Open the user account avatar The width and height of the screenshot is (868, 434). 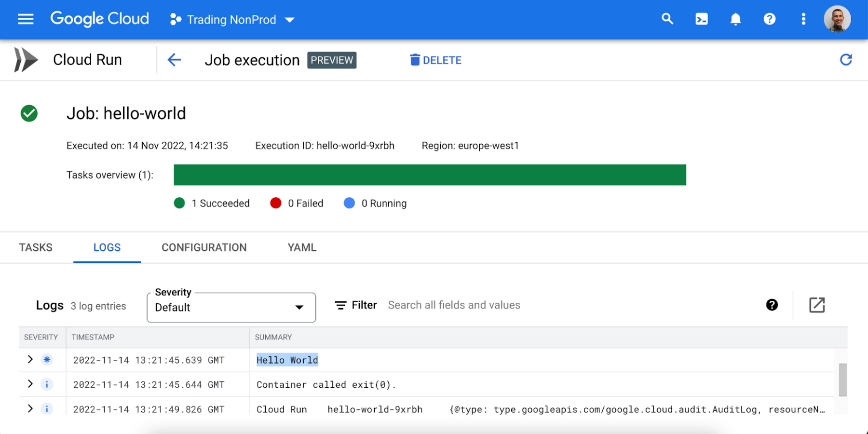[837, 19]
